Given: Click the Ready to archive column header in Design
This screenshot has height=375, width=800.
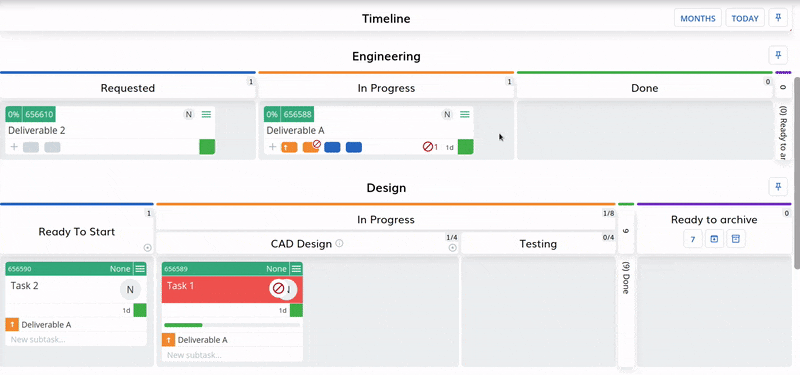Looking at the screenshot, I should pyautogui.click(x=714, y=219).
